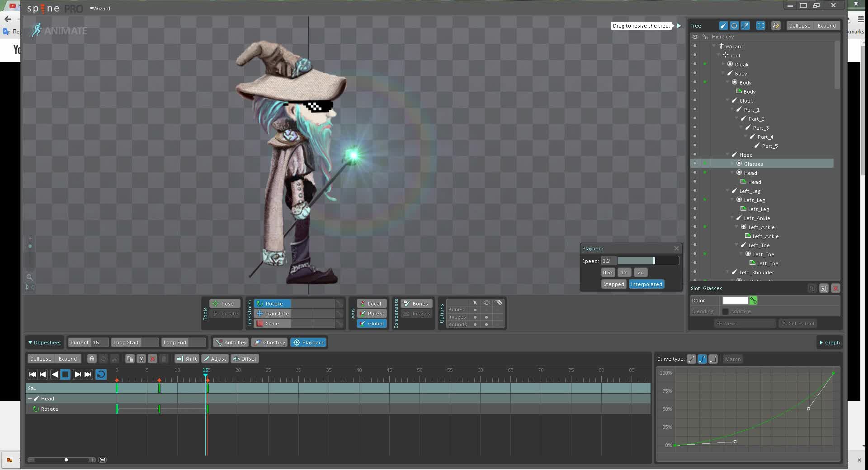Click the copy keys icon in the dopesheet toolbar

point(130,358)
